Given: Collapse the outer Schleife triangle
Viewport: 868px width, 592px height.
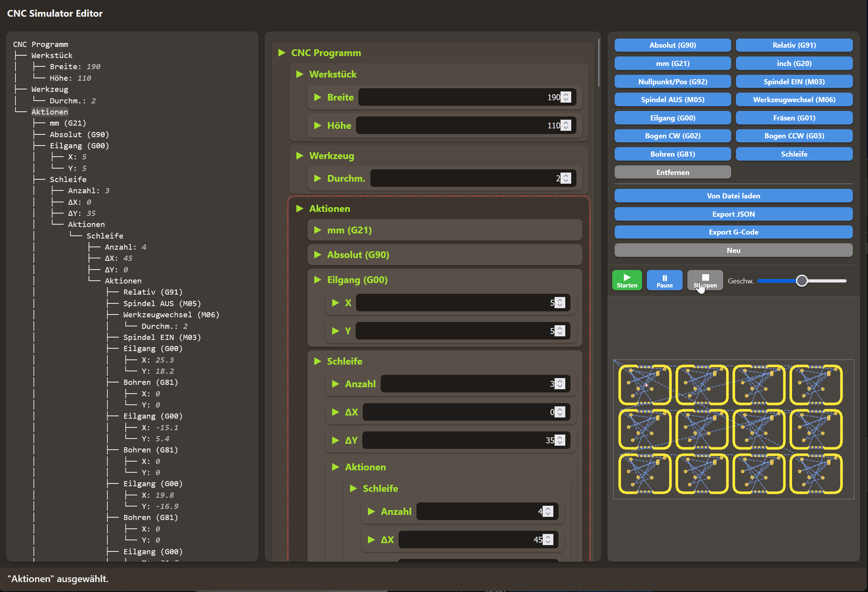Looking at the screenshot, I should [x=317, y=361].
